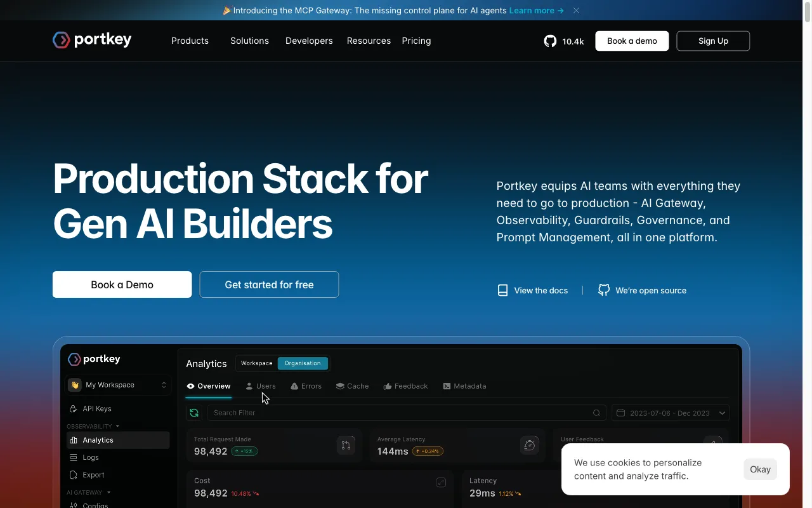This screenshot has width=812, height=508.
Task: Open the GitHub repository icon showing 10.4k
Action: click(x=550, y=41)
